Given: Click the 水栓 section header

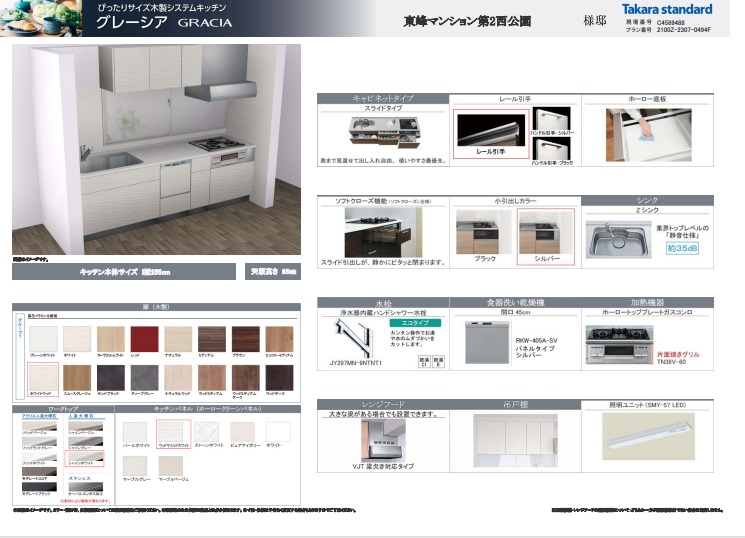Looking at the screenshot, I should pyautogui.click(x=383, y=303).
